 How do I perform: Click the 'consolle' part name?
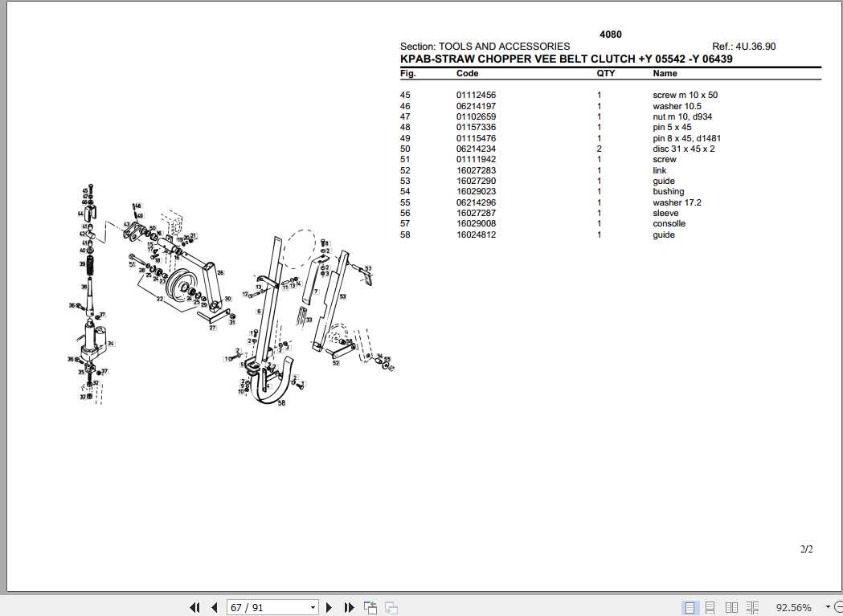pos(669,223)
